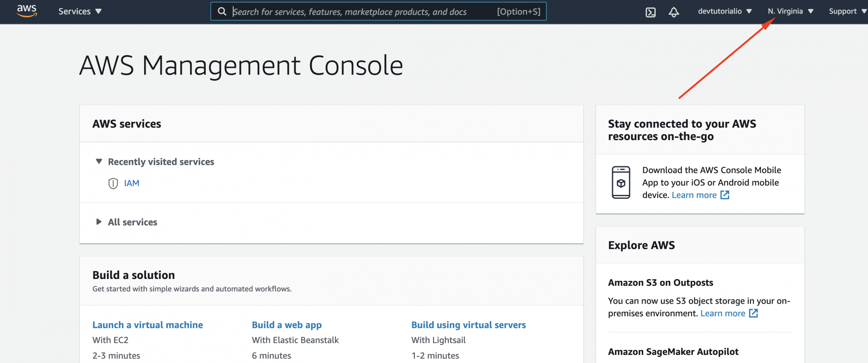Click the Amazon SageMaker Autopilot heading
The height and width of the screenshot is (363, 868).
click(673, 351)
